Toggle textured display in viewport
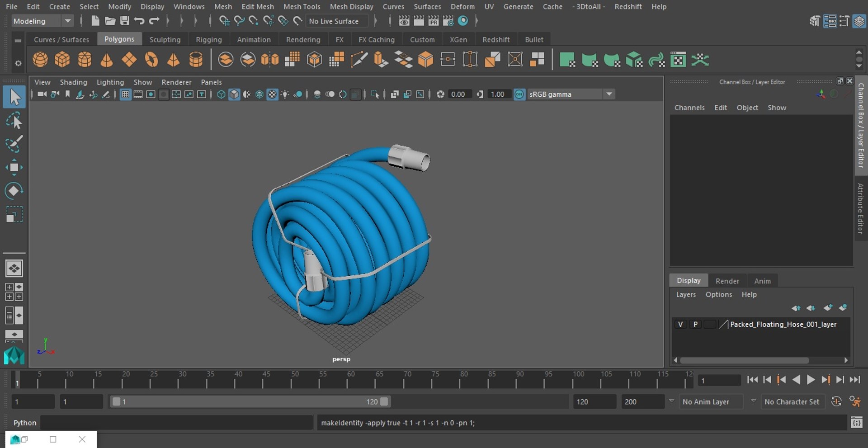The height and width of the screenshot is (448, 868). click(x=272, y=94)
